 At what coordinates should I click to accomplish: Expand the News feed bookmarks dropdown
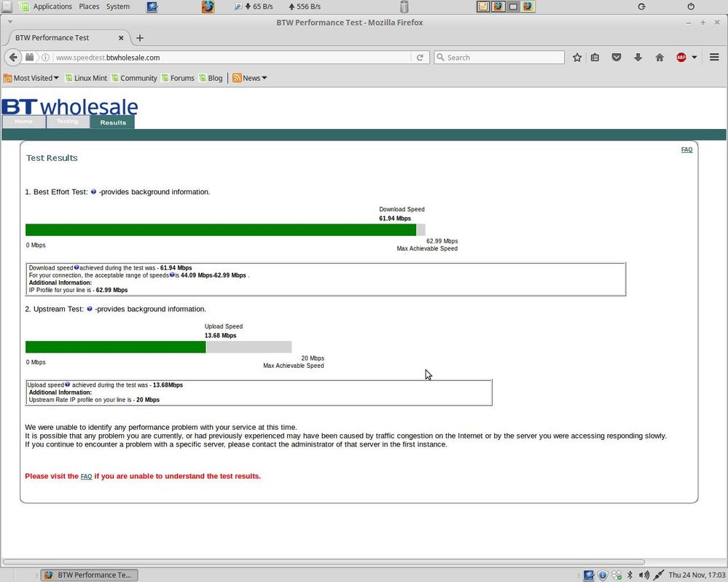pos(250,78)
